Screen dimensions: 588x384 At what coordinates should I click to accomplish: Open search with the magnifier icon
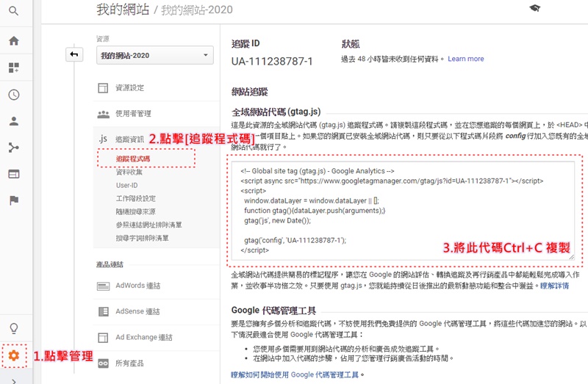[x=13, y=11]
